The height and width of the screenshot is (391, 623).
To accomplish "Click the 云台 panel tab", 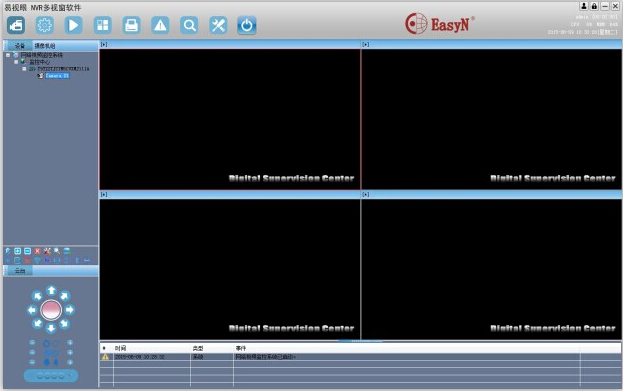I will click(19, 271).
